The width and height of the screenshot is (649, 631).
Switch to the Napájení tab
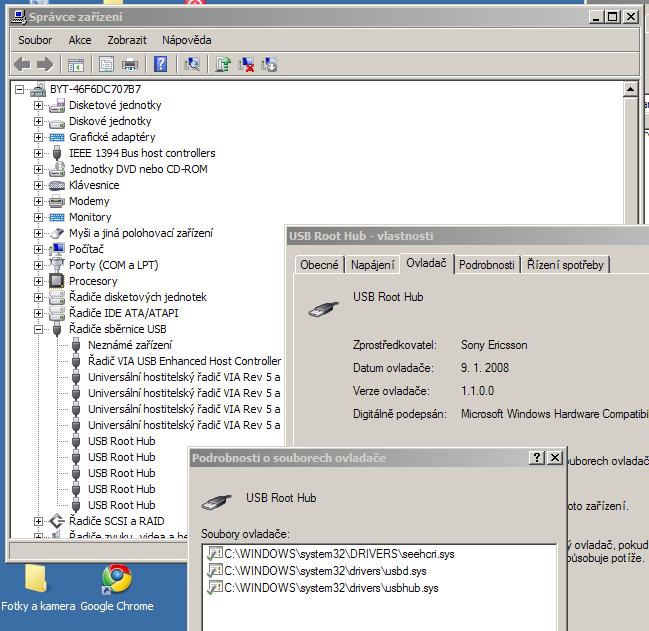coord(372,265)
